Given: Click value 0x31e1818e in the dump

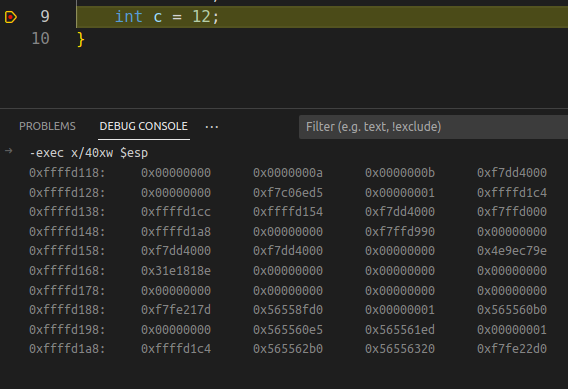Looking at the screenshot, I should 176,271.
